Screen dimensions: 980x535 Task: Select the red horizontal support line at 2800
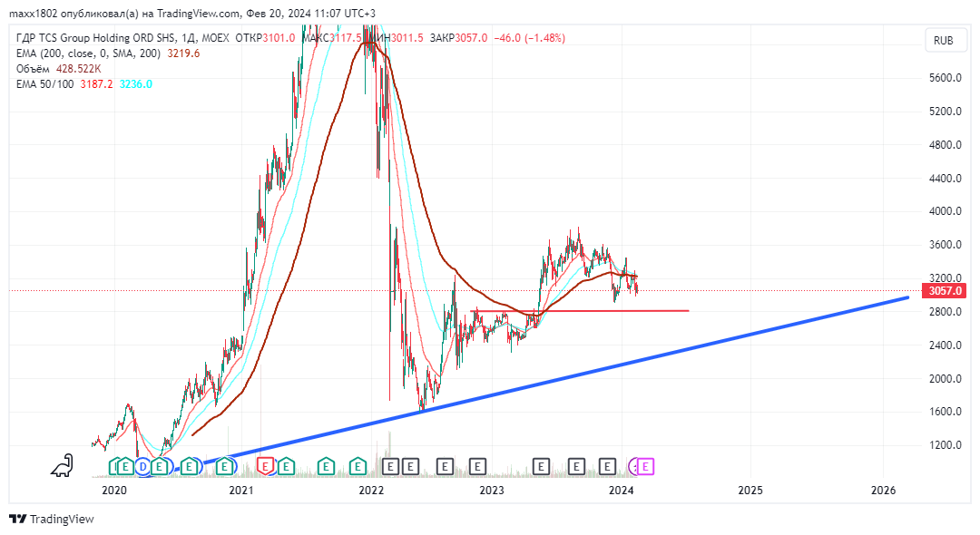point(579,311)
